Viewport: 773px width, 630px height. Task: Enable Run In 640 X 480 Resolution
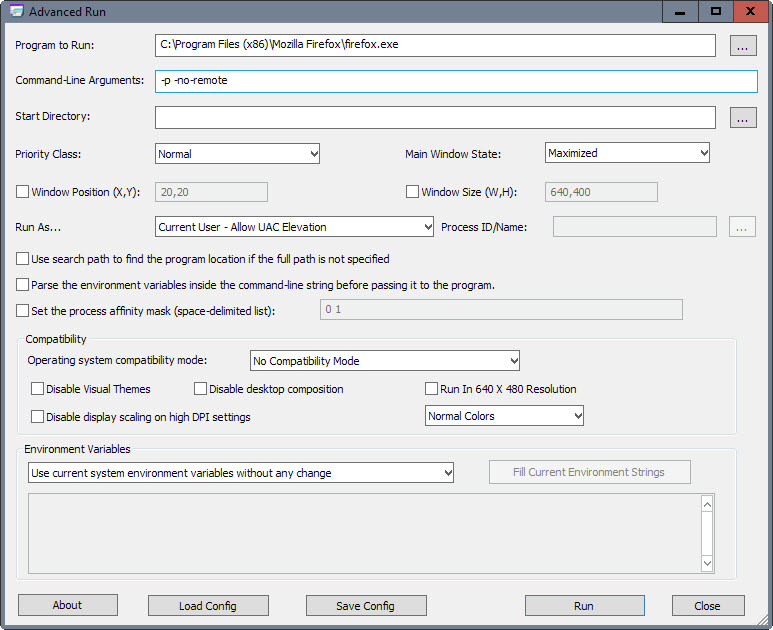coord(431,389)
